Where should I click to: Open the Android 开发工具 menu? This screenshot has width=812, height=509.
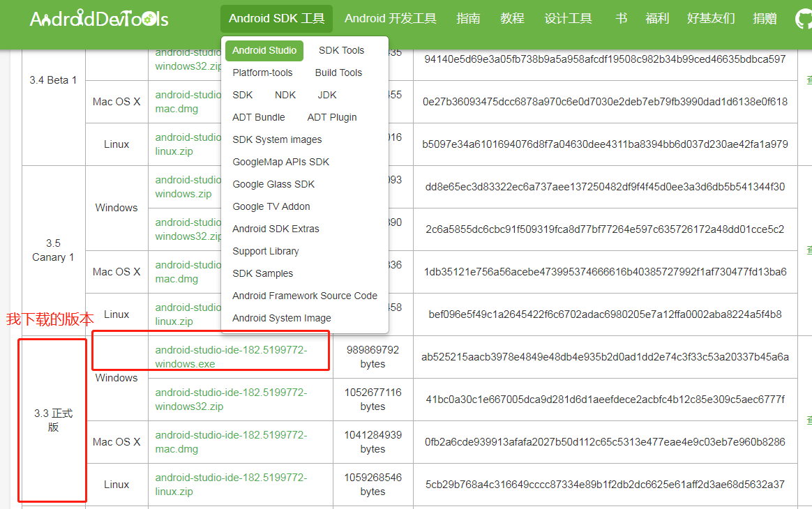391,19
